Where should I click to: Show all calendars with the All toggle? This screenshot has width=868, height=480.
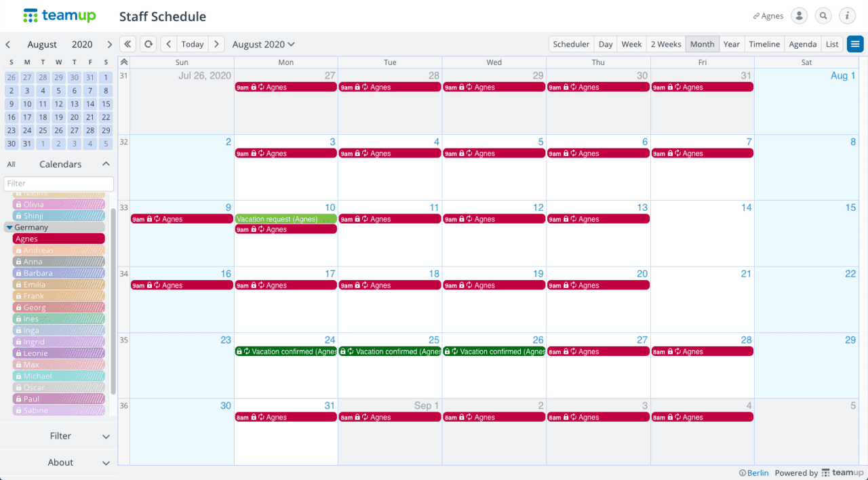[x=11, y=163]
